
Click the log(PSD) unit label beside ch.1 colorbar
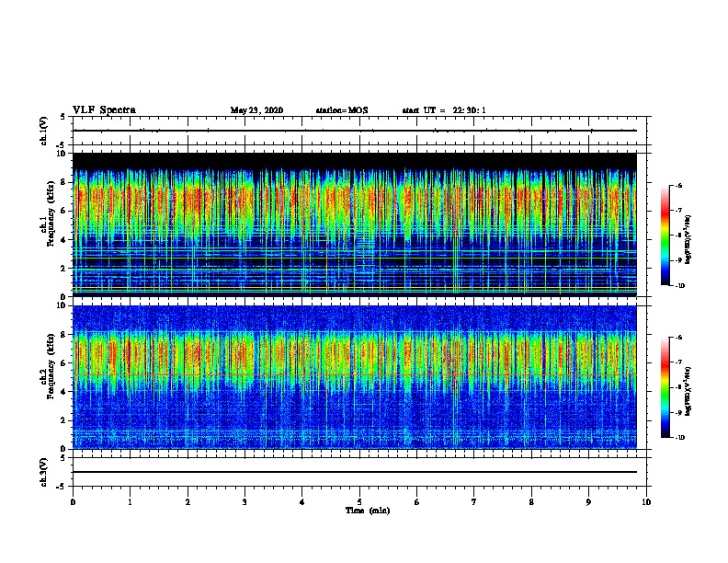[x=688, y=239]
